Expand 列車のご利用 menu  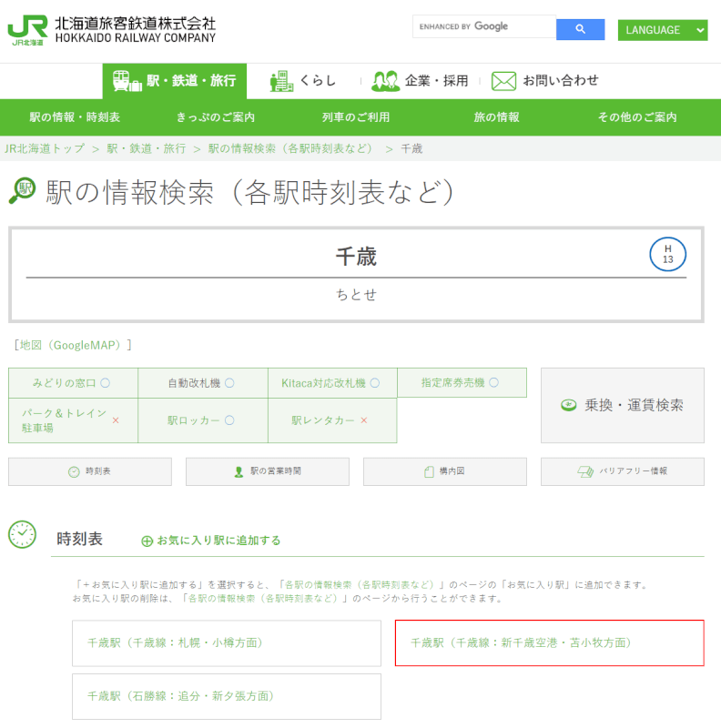click(x=356, y=117)
